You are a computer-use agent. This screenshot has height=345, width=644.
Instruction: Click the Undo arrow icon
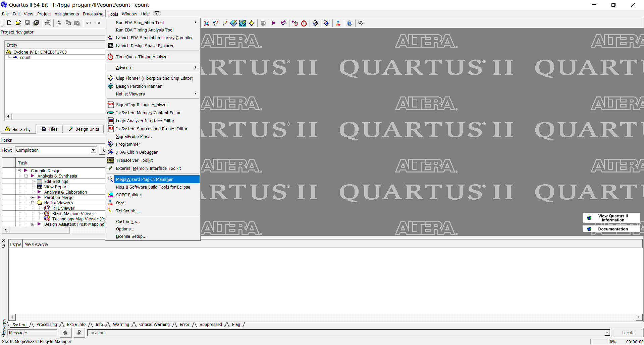89,23
